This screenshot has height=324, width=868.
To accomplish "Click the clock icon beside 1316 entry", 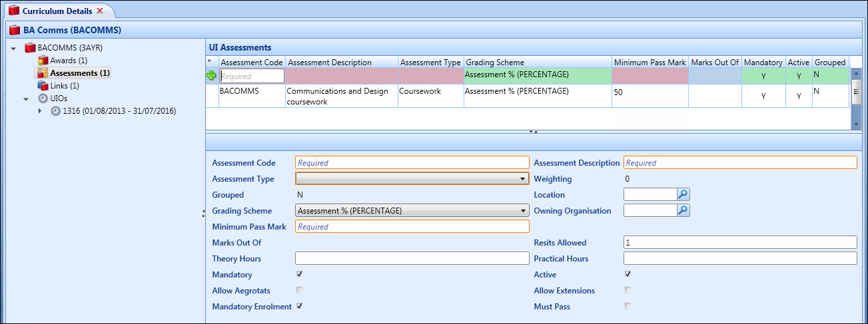I will pos(56,111).
